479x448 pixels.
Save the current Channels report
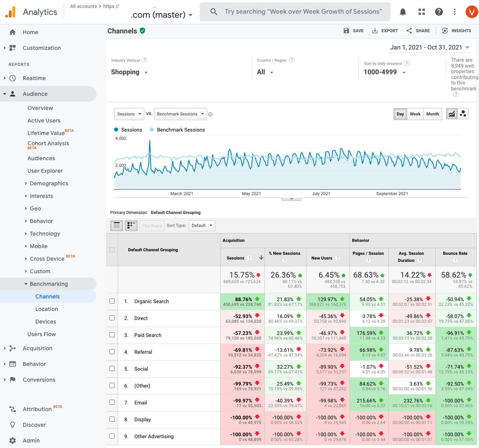coord(353,31)
